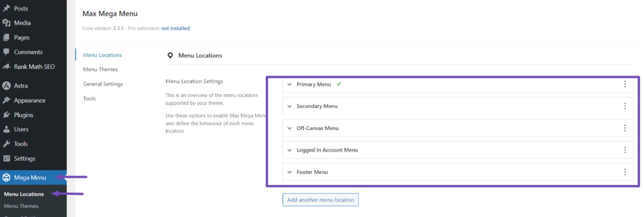Click the Media icon in sidebar

click(7, 23)
